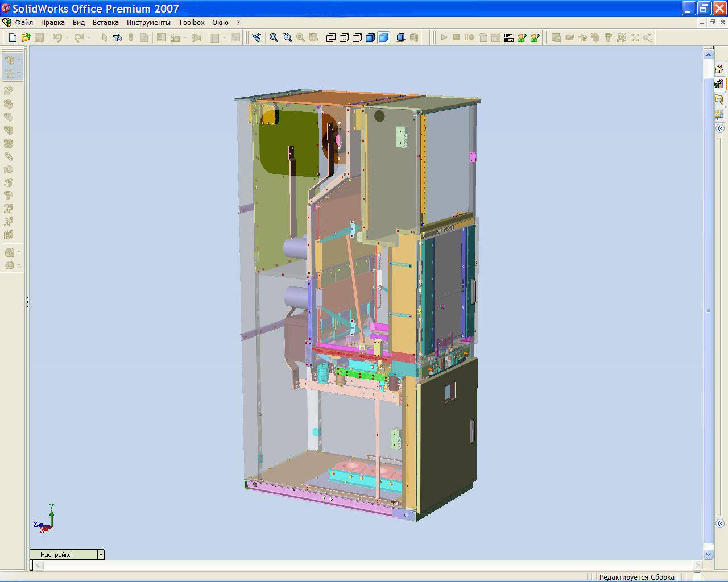Open the New Macro icon

[483, 38]
